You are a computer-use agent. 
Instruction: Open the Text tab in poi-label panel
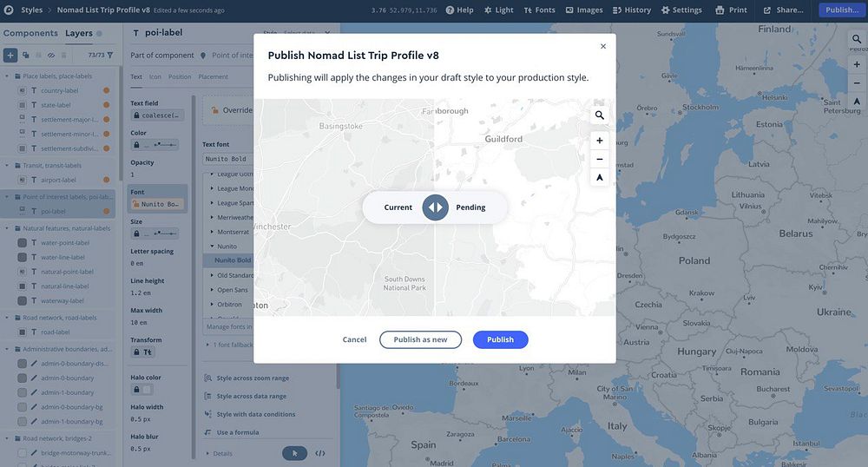click(136, 77)
